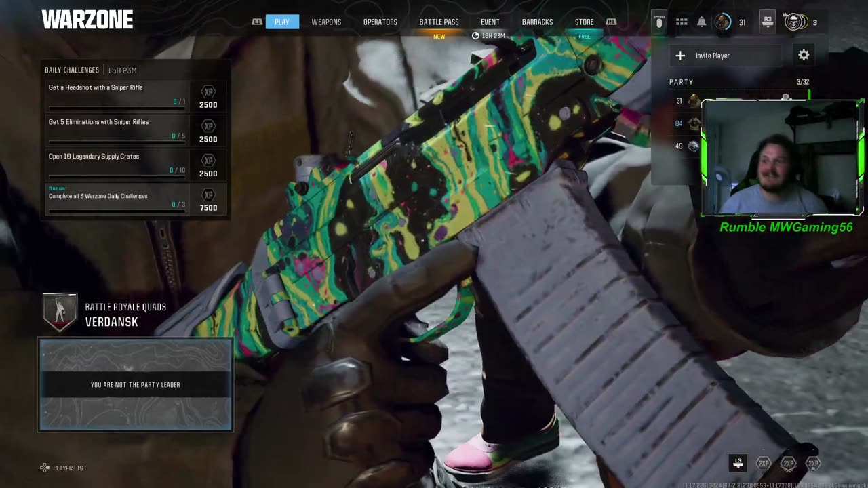Click the R1 bumper icon
Image resolution: width=868 pixels, height=488 pixels.
pyautogui.click(x=611, y=22)
